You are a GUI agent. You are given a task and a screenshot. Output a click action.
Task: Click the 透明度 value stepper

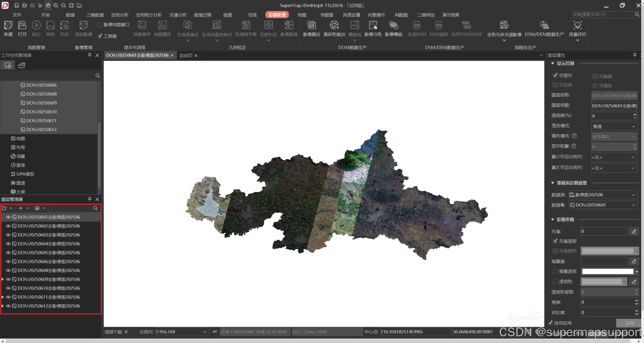coord(635,116)
